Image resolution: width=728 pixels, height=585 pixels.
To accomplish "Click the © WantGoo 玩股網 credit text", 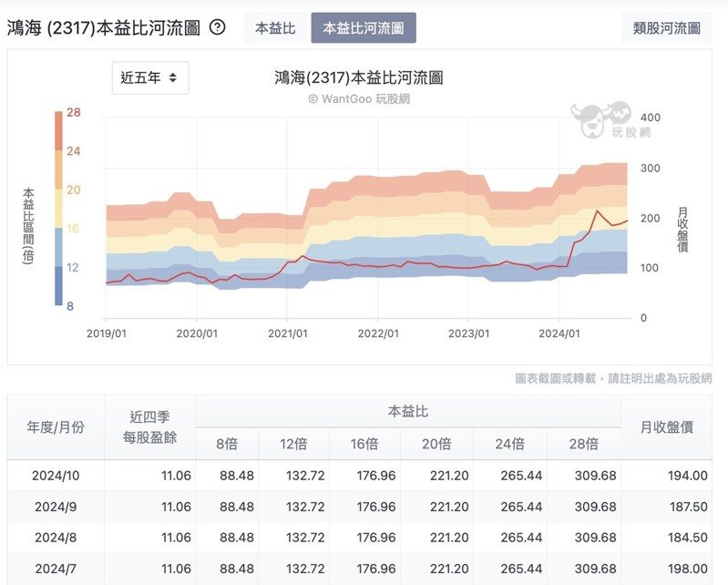I will coord(359,99).
